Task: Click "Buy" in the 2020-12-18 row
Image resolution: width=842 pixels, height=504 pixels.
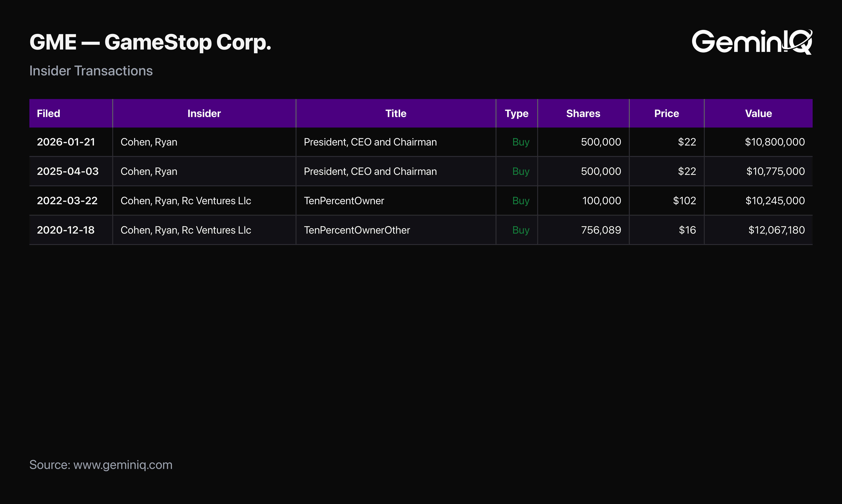Action: tap(521, 230)
